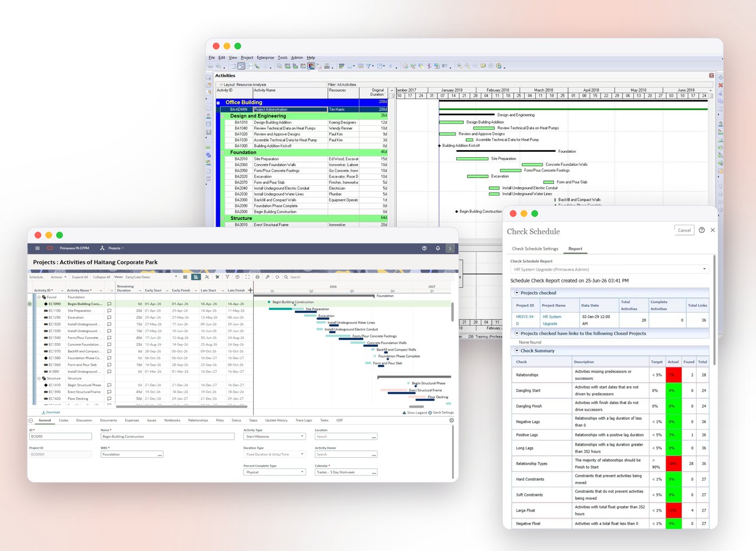Switch to the Relationships tab
Screen dimensions: 756x551
(198, 420)
